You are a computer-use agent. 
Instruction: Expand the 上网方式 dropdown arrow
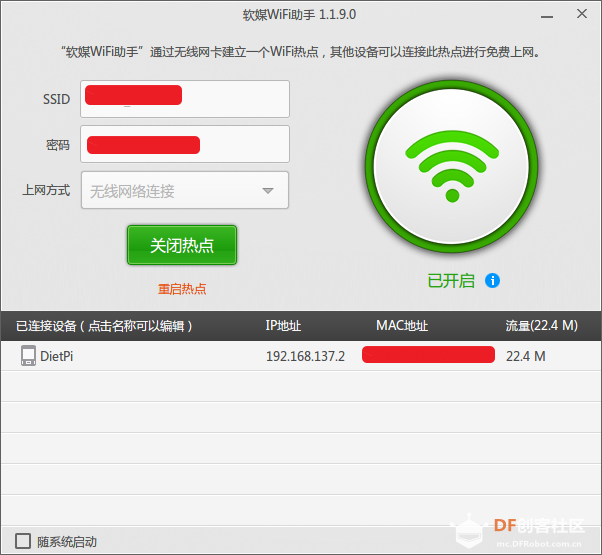click(x=268, y=191)
